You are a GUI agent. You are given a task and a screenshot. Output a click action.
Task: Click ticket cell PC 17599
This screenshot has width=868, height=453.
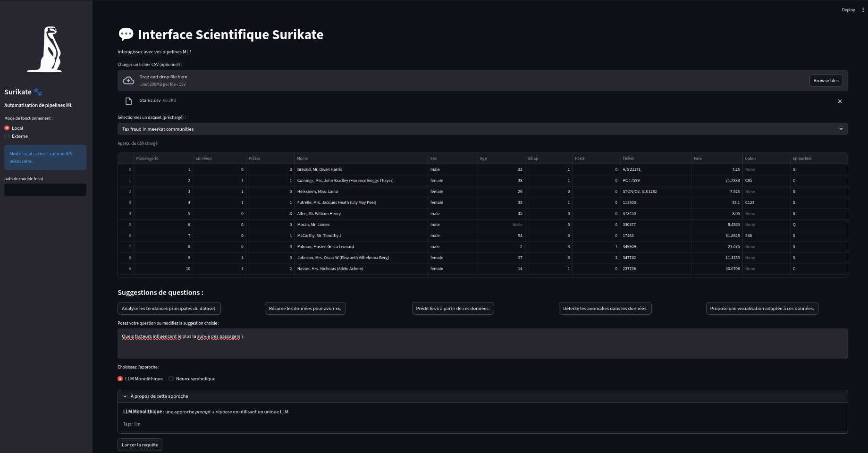[x=656, y=180]
